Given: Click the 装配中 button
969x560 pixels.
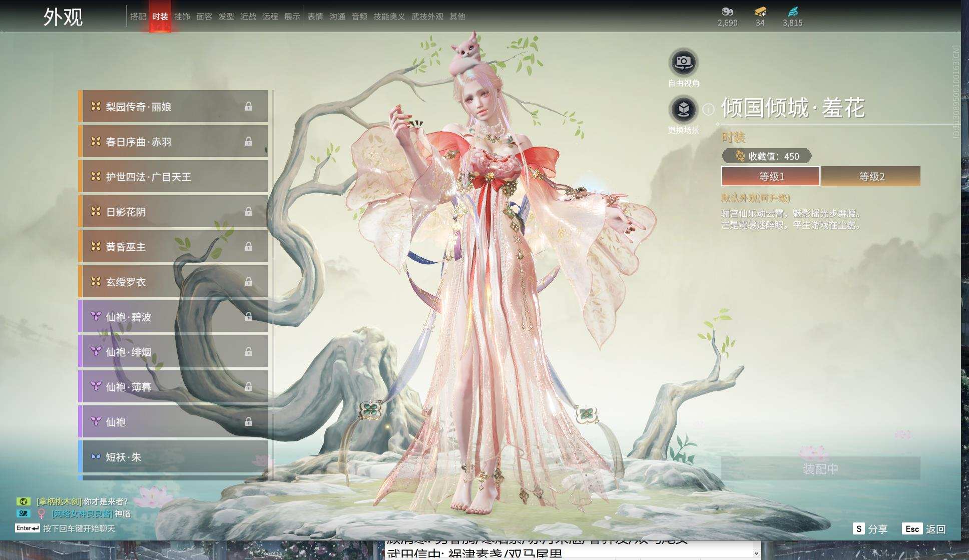Looking at the screenshot, I should [820, 468].
